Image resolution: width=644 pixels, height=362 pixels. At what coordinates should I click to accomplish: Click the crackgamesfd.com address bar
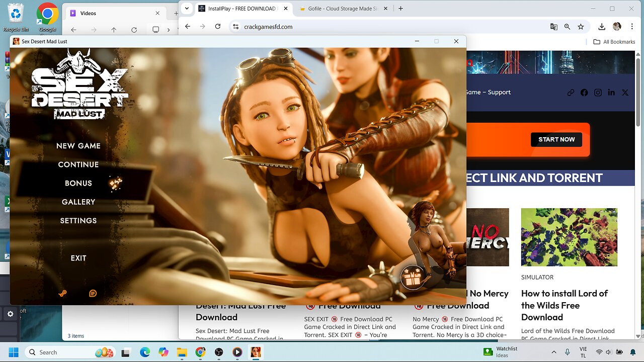click(x=387, y=27)
